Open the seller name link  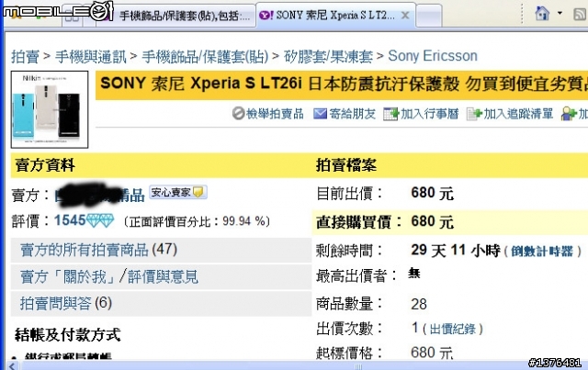[99, 195]
